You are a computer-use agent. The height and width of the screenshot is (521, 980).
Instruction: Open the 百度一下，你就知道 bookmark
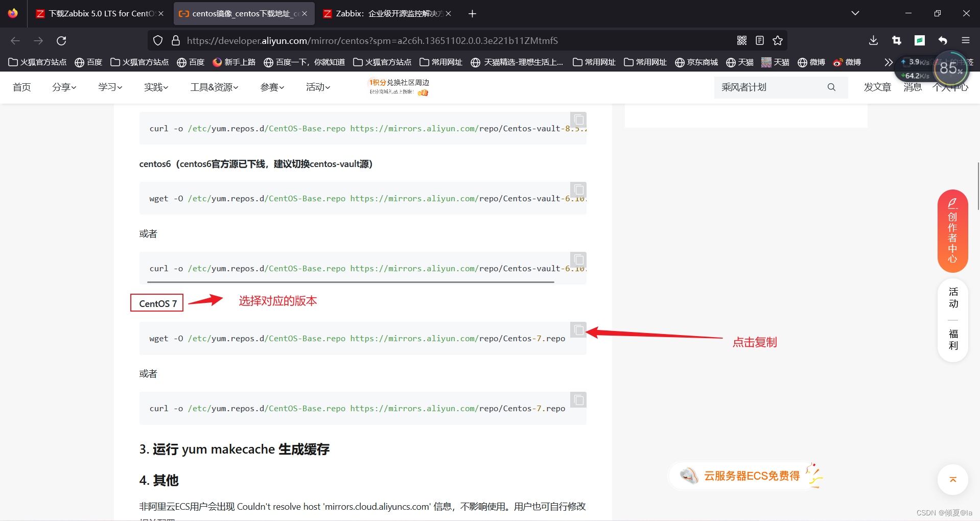pyautogui.click(x=305, y=62)
